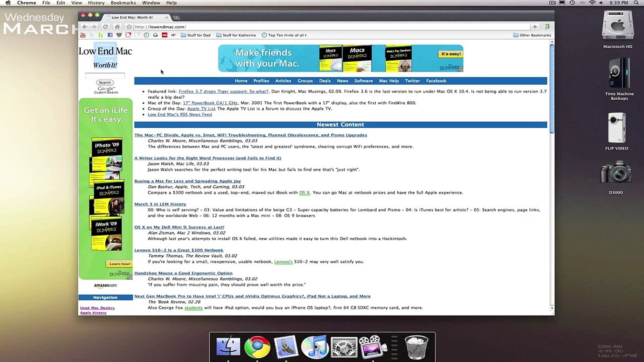The image size is (644, 362).
Task: Open the Twitter bird bookmark
Action: coord(92,35)
